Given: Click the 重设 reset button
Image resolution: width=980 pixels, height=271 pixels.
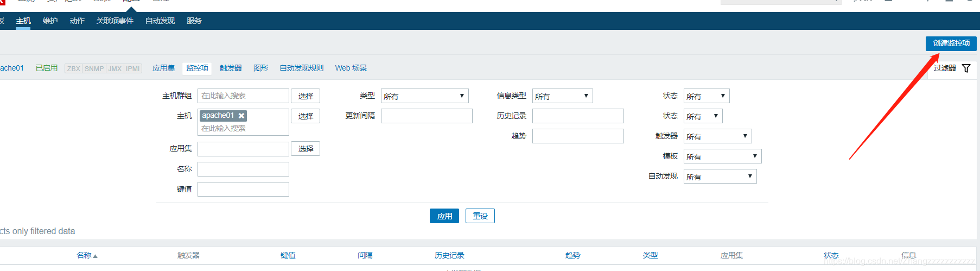Looking at the screenshot, I should click(480, 216).
